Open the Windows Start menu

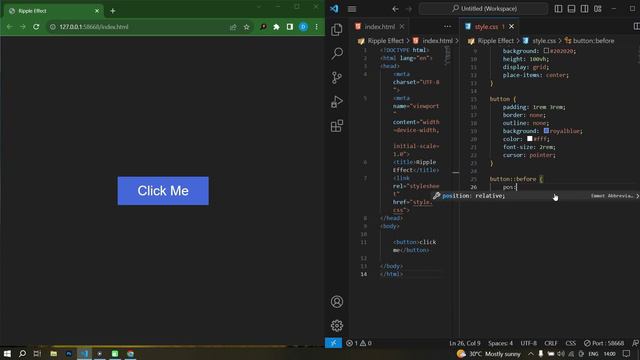[x=7, y=353]
